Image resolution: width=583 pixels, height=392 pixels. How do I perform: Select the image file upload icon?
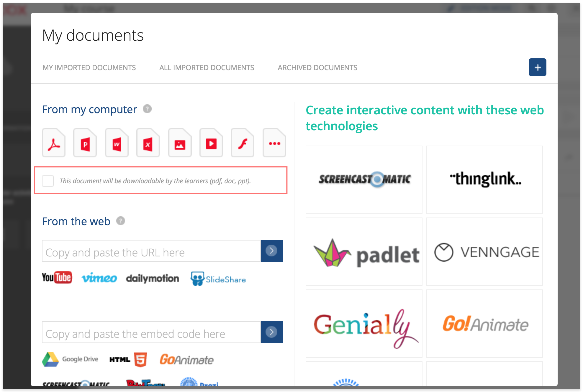pos(180,143)
